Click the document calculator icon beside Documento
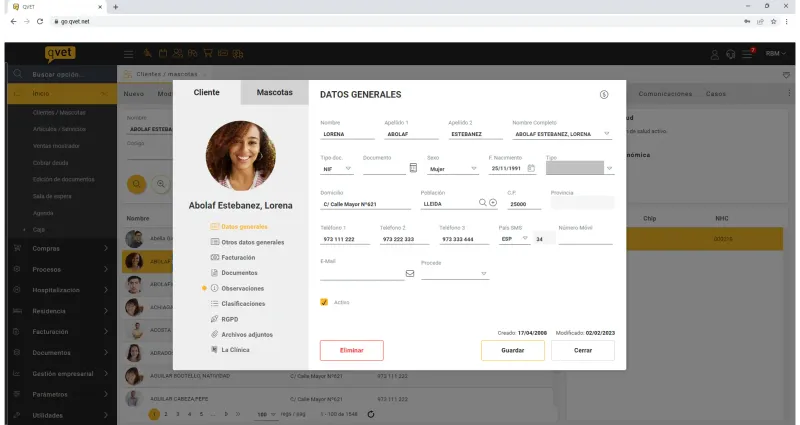The image size is (800, 425). coord(413,168)
